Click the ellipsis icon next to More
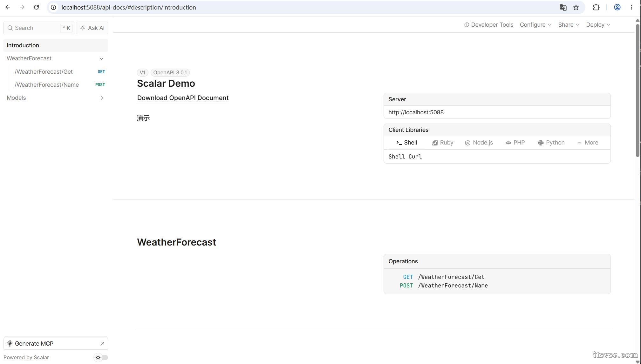The width and height of the screenshot is (641, 364). point(579,143)
